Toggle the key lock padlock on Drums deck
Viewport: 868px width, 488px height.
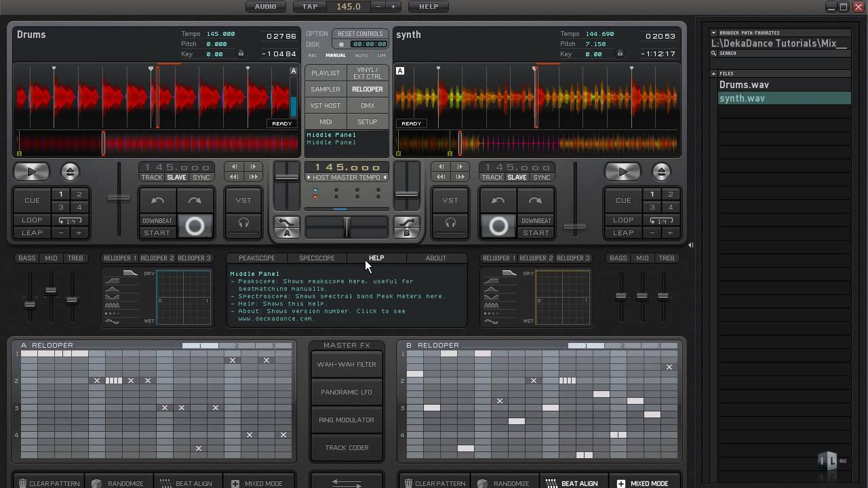[x=241, y=54]
